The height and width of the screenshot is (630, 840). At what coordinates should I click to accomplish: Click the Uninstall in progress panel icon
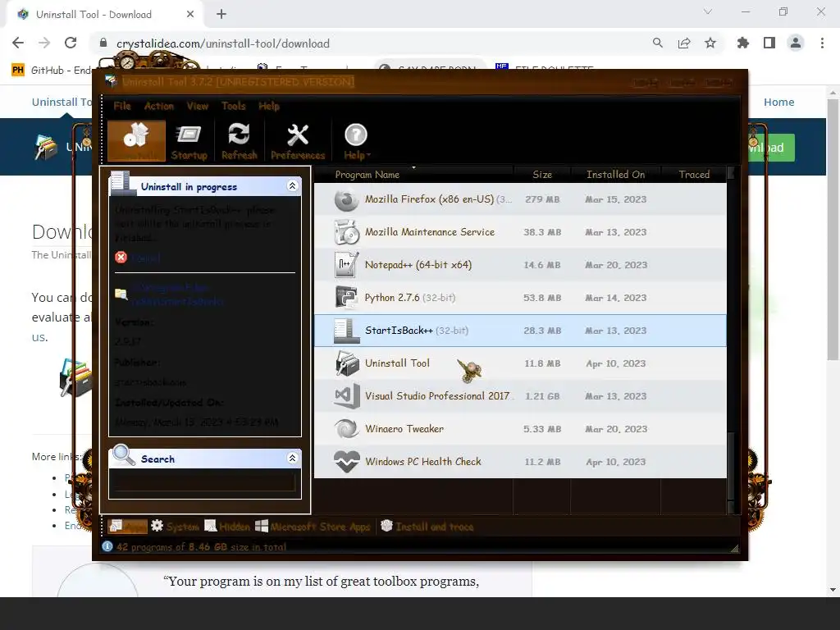click(x=123, y=183)
